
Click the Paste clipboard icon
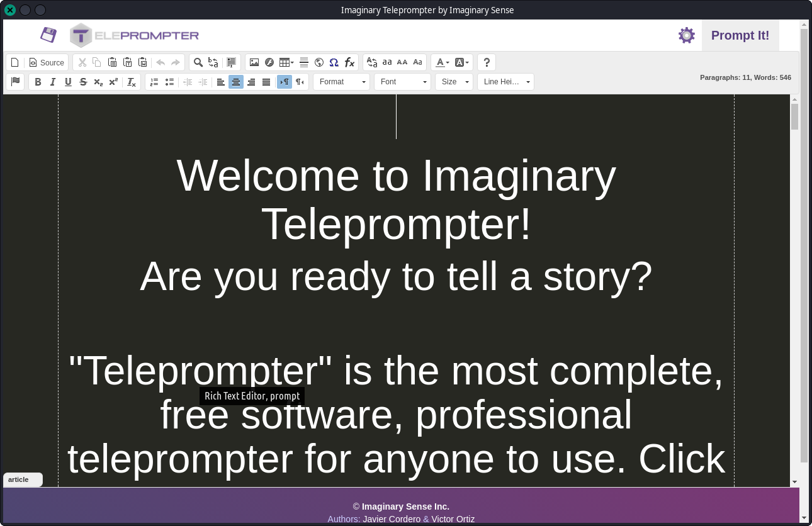pos(112,62)
